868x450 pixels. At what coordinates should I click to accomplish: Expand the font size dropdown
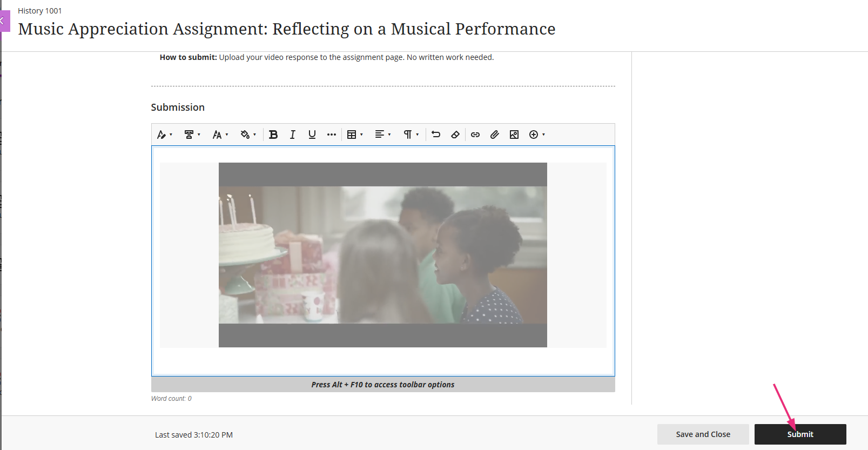point(220,135)
